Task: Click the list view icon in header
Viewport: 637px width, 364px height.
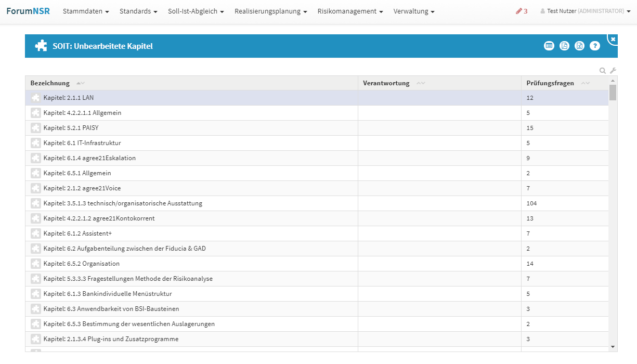Action: tap(549, 46)
